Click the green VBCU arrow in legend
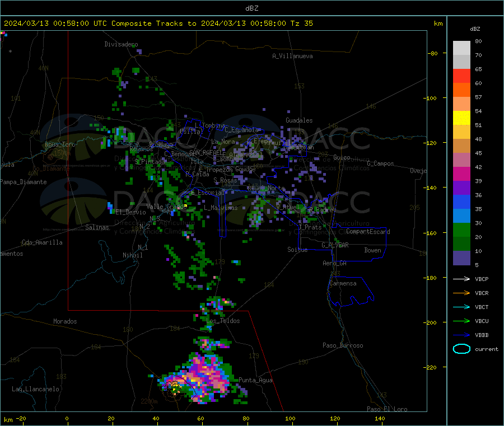This screenshot has height=426, width=504. (x=461, y=321)
